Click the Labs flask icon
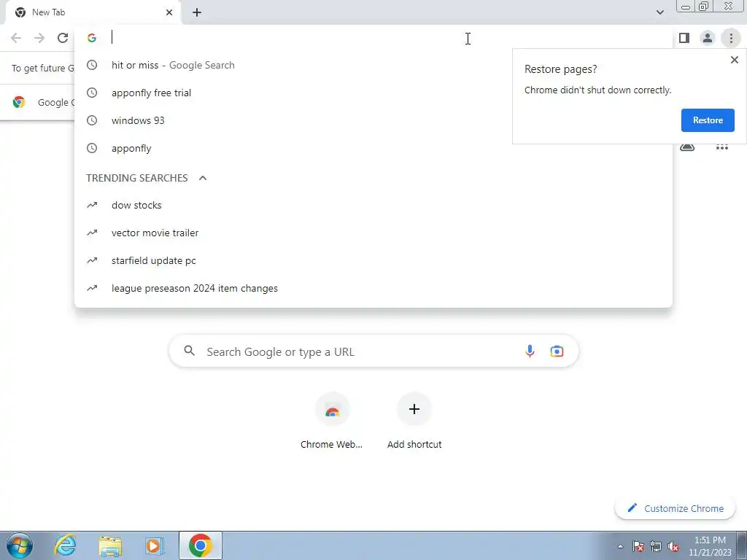747x560 pixels. click(687, 147)
